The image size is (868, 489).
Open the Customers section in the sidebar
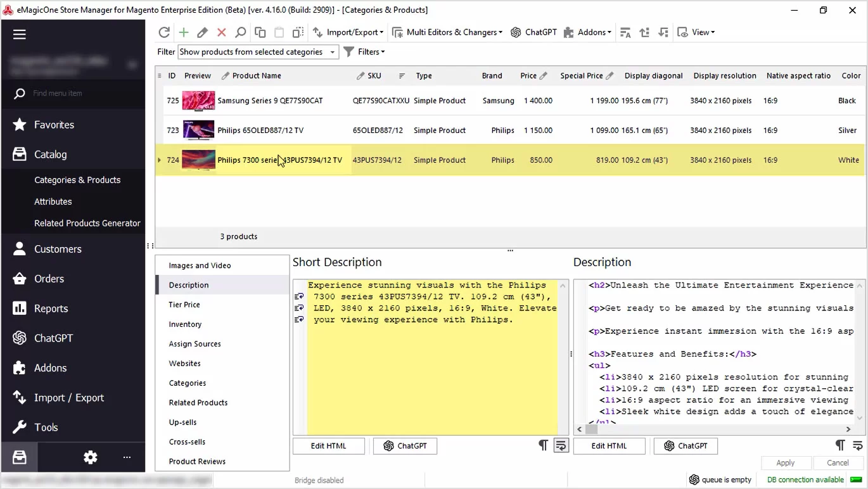click(x=73, y=249)
